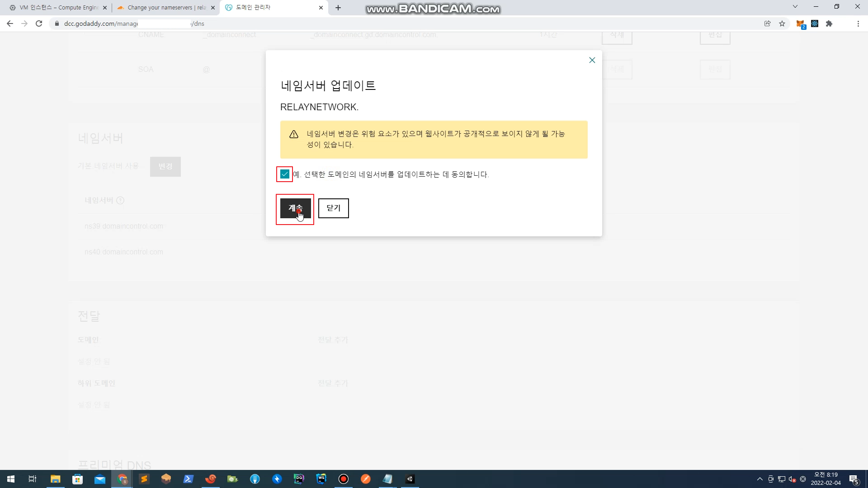868x488 pixels.
Task: Uncheck the nameserver update consent checkbox
Action: 285,174
